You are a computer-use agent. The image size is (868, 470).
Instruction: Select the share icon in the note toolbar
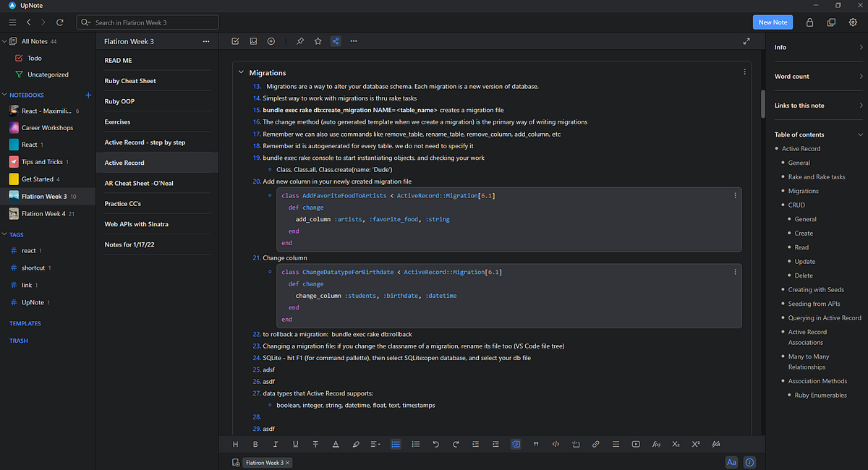335,41
